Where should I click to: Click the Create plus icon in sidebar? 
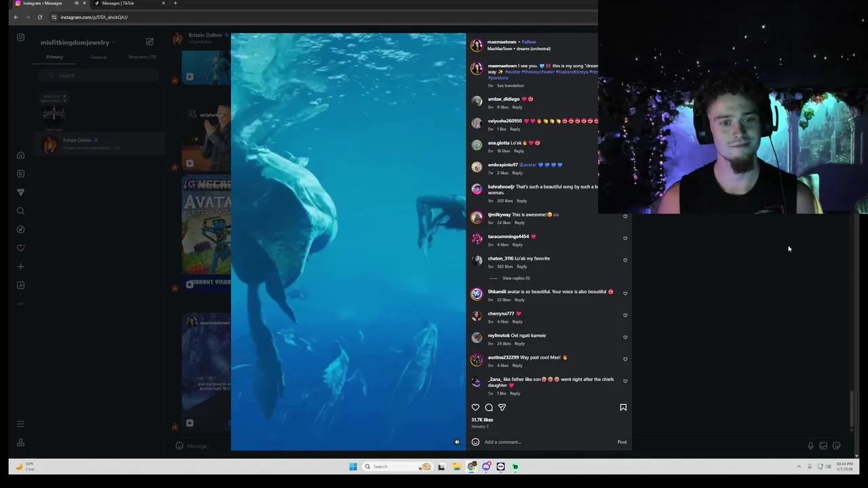point(20,267)
